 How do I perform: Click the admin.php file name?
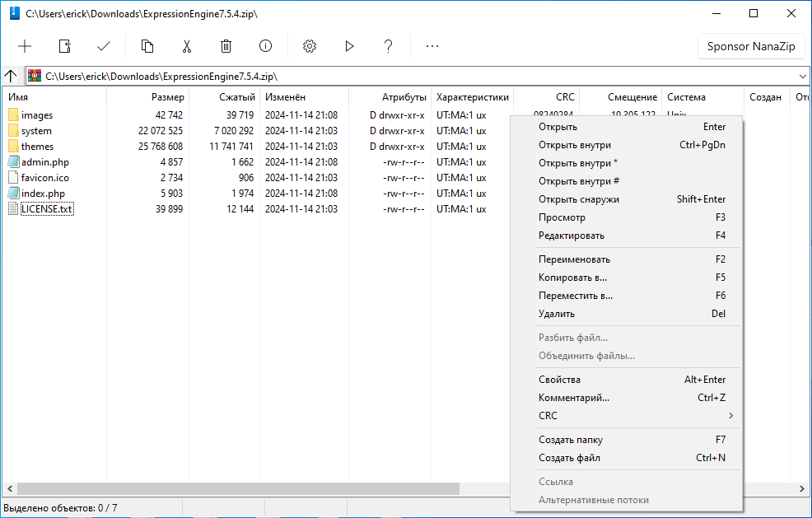coord(45,162)
